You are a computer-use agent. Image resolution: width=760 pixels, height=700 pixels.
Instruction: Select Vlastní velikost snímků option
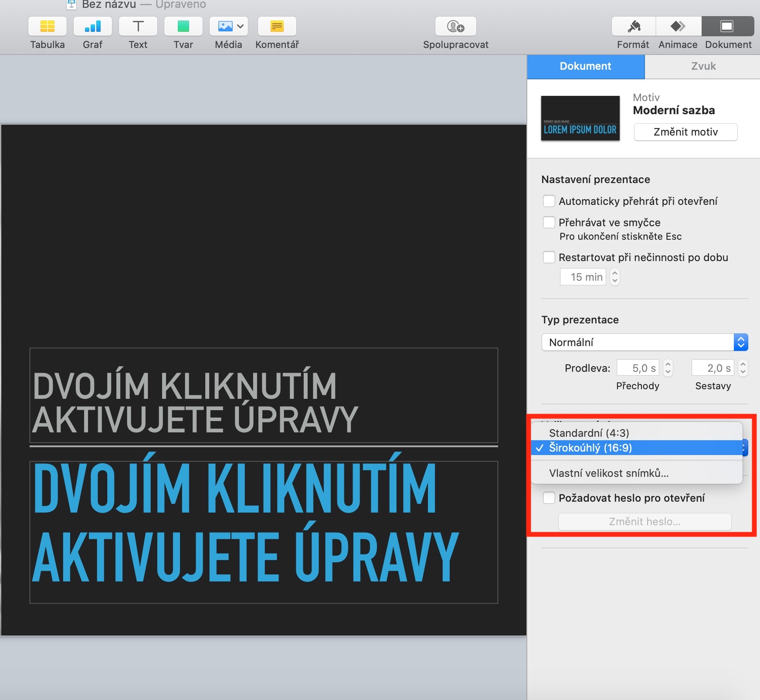(x=608, y=473)
